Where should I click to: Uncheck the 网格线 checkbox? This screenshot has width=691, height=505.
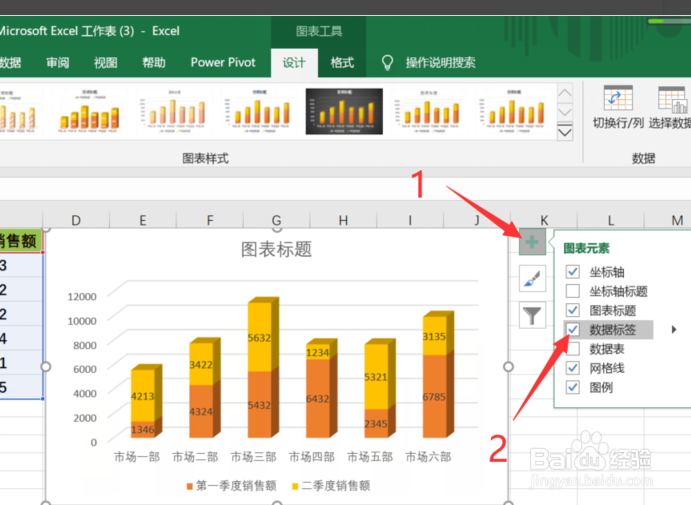coord(572,368)
